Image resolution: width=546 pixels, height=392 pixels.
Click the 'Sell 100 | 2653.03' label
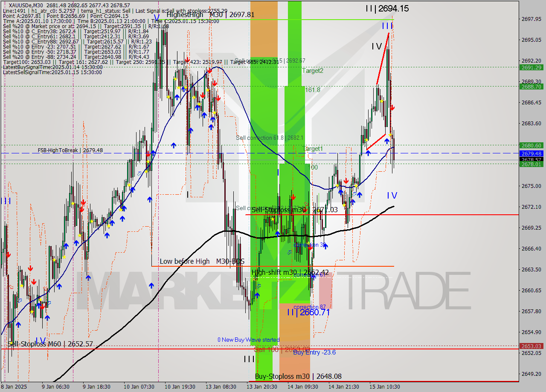coord(282,349)
